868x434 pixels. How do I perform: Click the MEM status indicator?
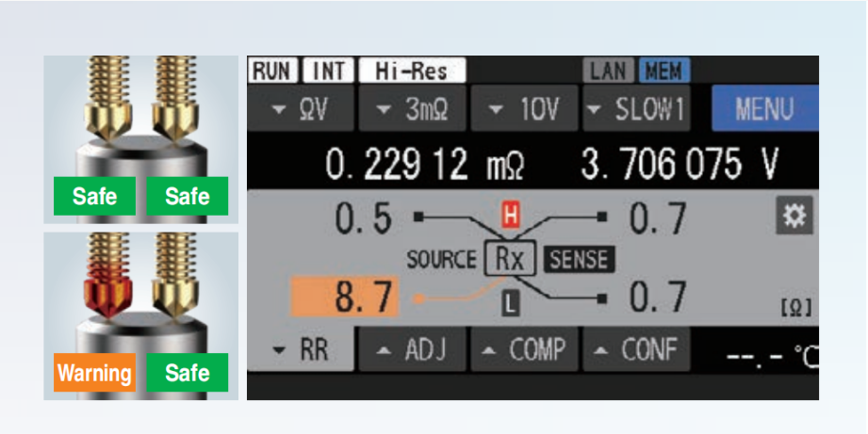[x=664, y=71]
